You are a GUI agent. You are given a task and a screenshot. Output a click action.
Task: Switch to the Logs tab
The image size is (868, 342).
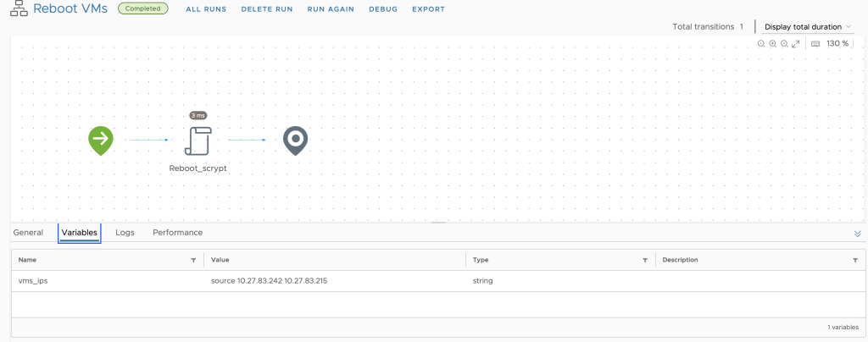pyautogui.click(x=125, y=233)
